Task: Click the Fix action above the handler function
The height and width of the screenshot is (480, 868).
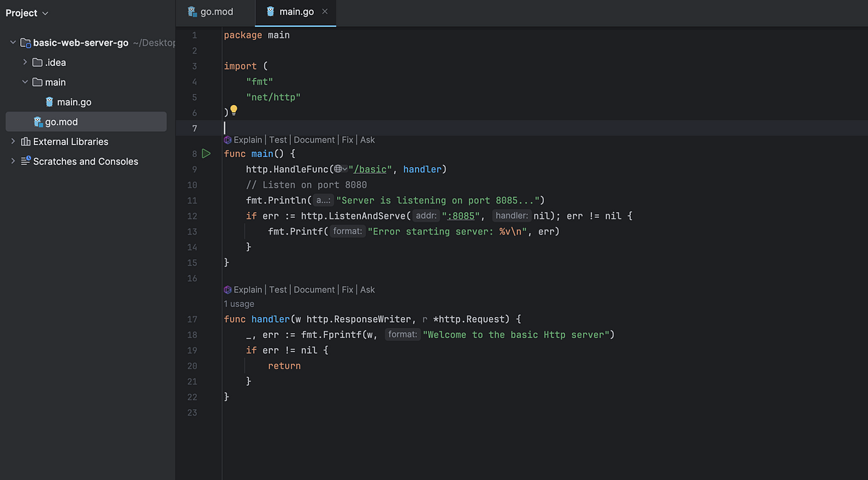Action: pyautogui.click(x=347, y=289)
